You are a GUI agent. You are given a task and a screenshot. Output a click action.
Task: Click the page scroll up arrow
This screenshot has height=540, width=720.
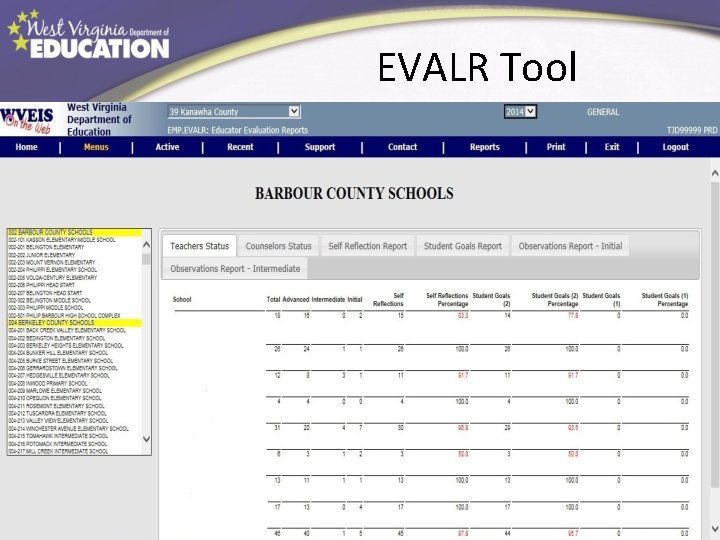click(715, 173)
